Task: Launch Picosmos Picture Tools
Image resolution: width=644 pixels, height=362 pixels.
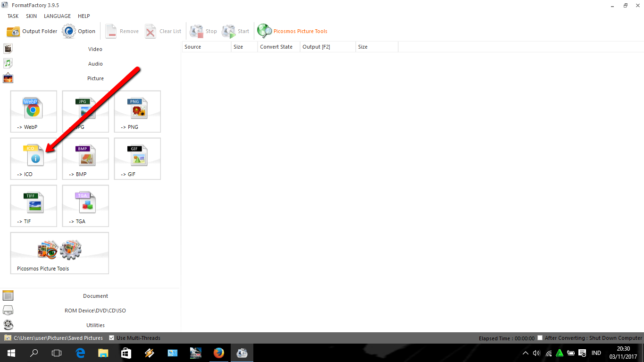Action: 59,253
